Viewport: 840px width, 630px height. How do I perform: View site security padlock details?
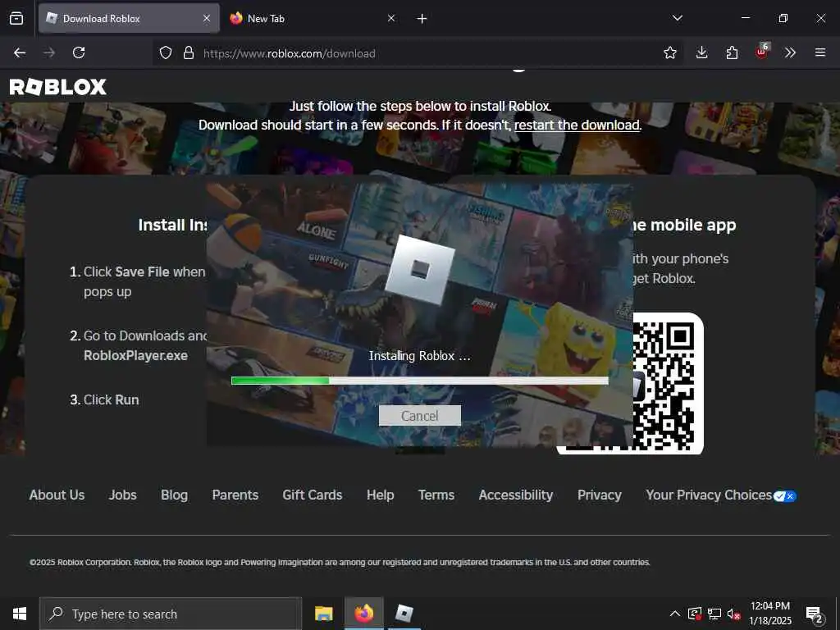tap(189, 52)
